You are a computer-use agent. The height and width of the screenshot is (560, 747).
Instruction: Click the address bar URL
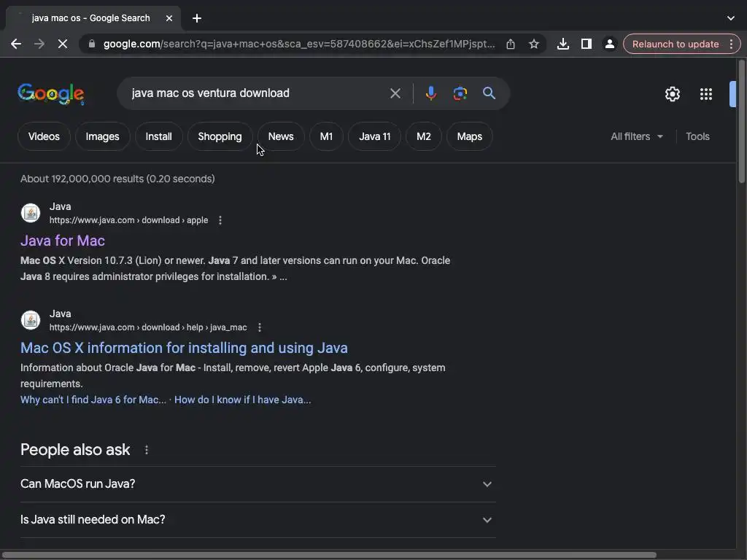[x=298, y=44]
